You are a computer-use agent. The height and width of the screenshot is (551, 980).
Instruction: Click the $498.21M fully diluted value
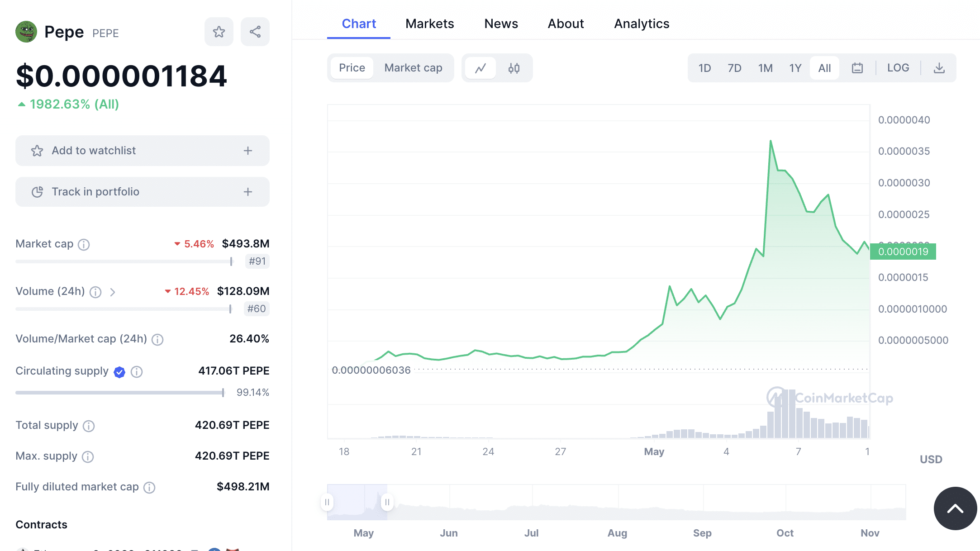click(243, 486)
